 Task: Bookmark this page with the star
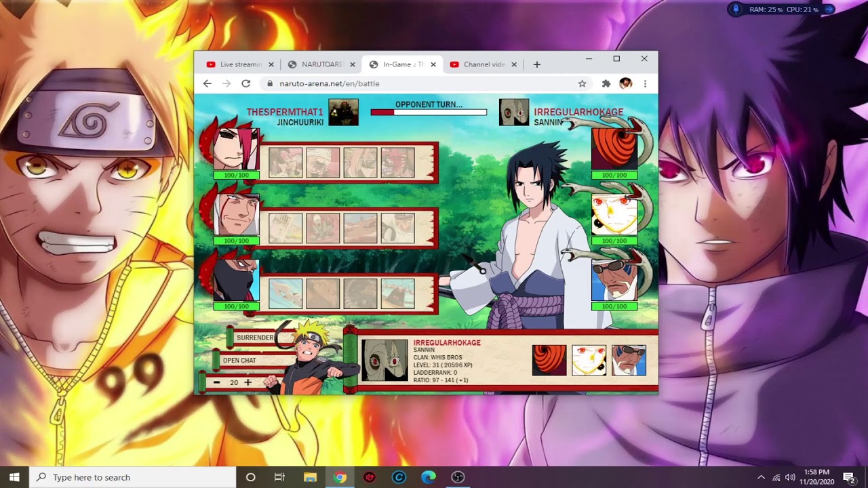(x=582, y=83)
